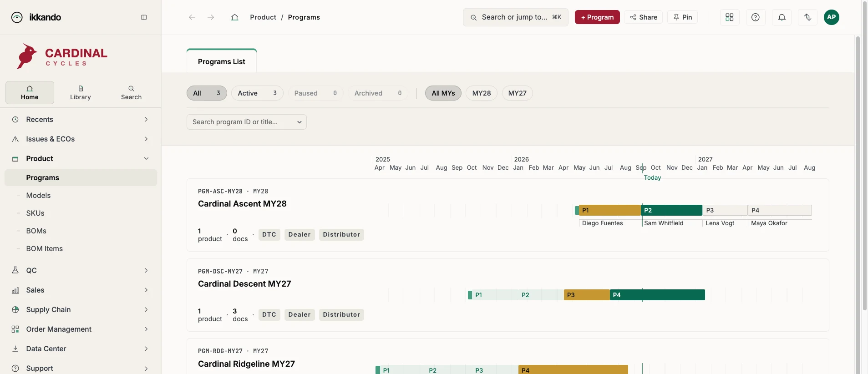This screenshot has width=868, height=374.
Task: Filter by model year MY28
Action: (482, 93)
